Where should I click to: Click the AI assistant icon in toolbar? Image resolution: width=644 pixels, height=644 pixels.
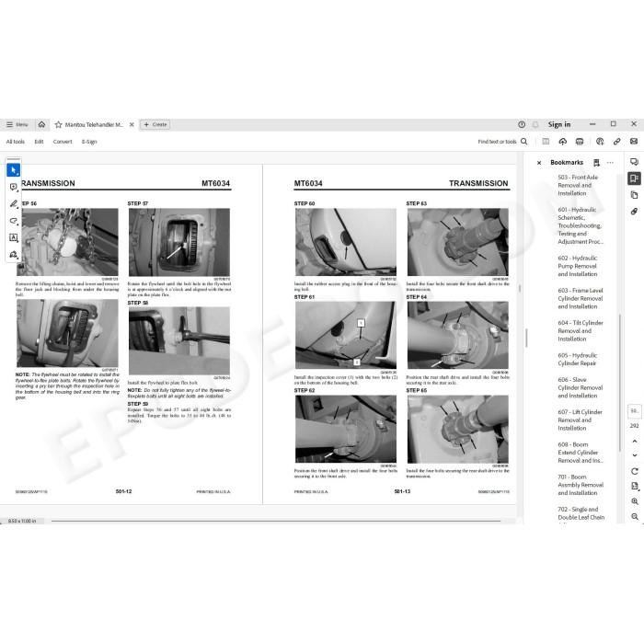click(600, 142)
